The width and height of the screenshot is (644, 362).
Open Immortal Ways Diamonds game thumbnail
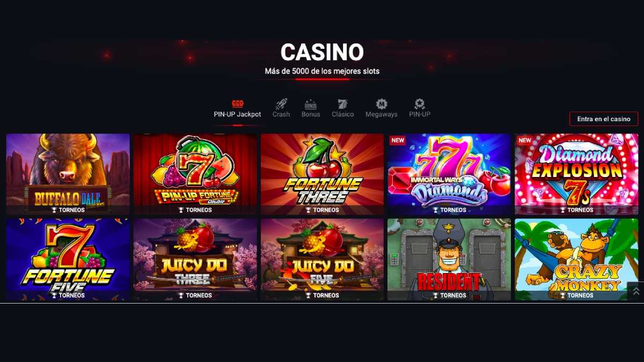pos(449,174)
